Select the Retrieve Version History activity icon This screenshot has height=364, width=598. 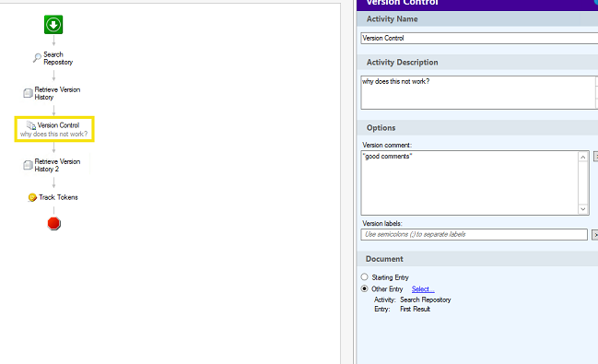pos(28,93)
